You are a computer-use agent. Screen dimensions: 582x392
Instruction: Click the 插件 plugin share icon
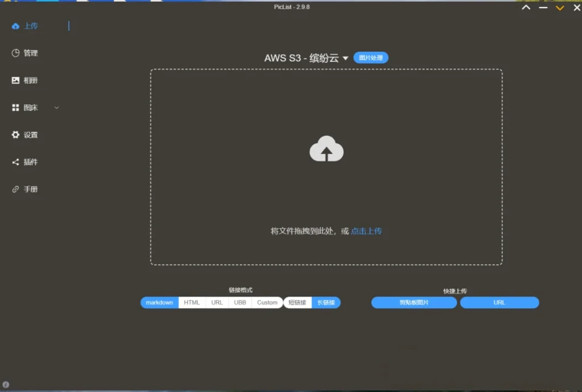pyautogui.click(x=15, y=162)
